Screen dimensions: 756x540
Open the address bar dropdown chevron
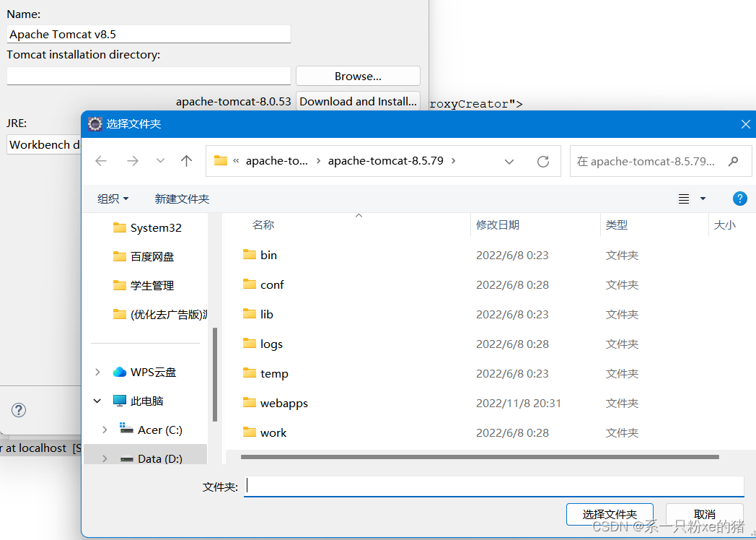(509, 160)
